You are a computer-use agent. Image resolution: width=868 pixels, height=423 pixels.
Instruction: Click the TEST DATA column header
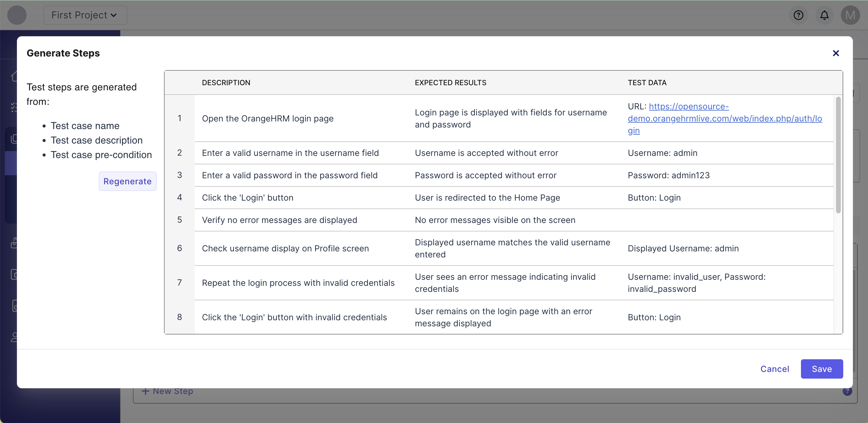pos(647,82)
